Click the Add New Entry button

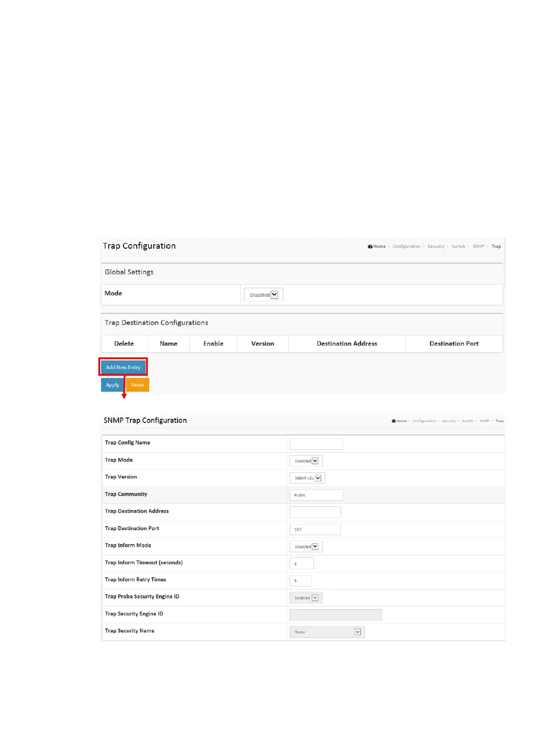pyautogui.click(x=123, y=367)
